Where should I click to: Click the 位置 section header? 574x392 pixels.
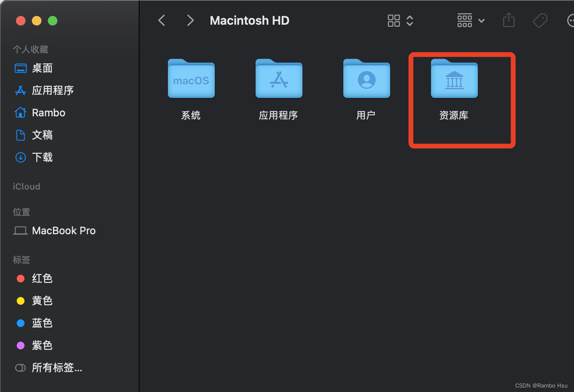point(22,212)
